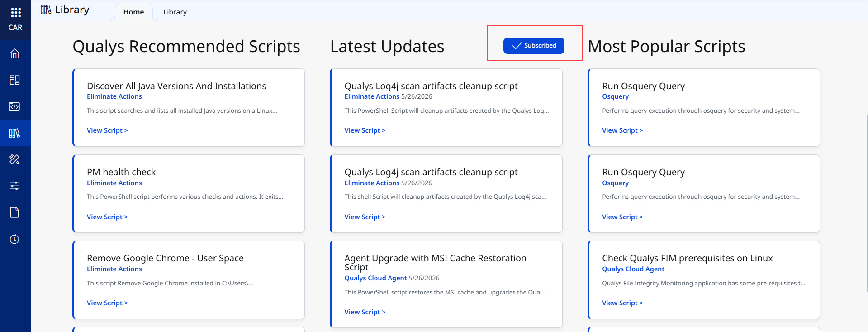View Script for shell Log4j cleanup card
868x332 pixels.
(x=365, y=217)
